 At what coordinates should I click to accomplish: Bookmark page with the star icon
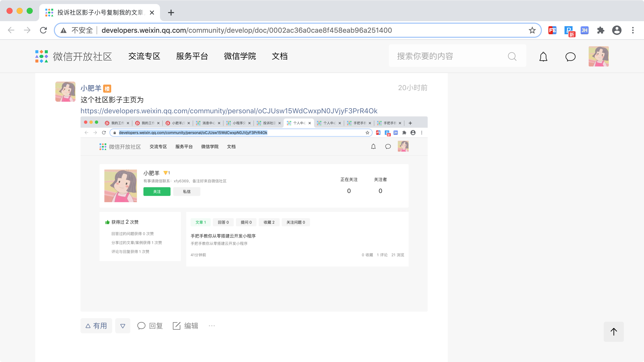[532, 30]
